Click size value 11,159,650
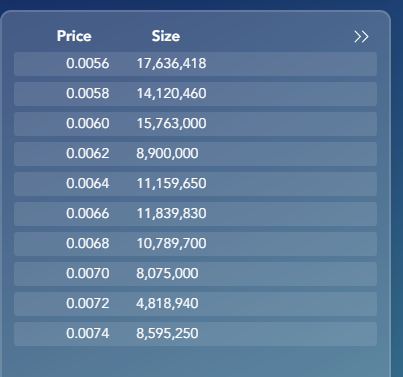 171,184
